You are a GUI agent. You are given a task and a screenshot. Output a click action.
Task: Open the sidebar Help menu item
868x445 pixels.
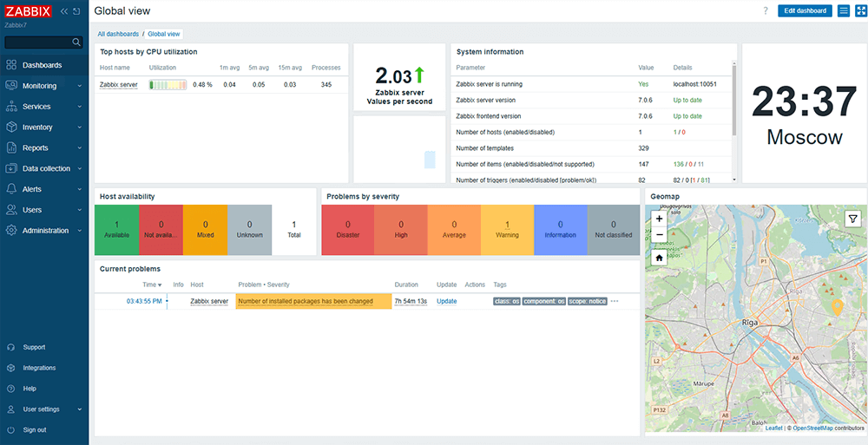[x=44, y=389]
